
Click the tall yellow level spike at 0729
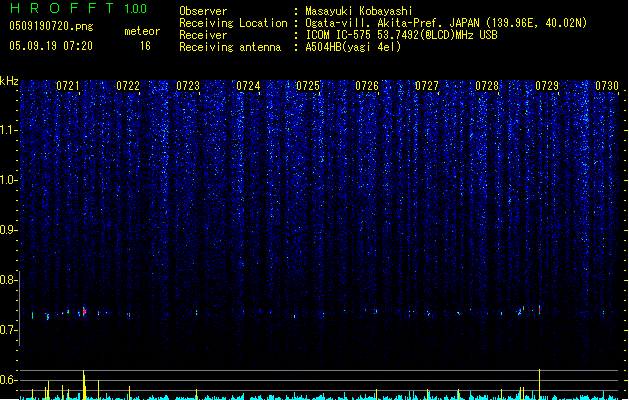540,384
